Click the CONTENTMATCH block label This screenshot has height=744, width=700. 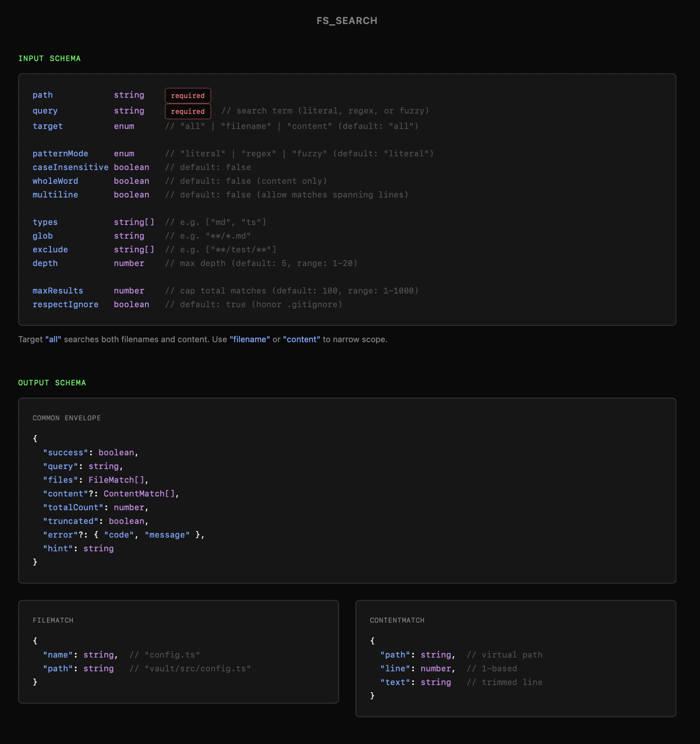point(397,620)
